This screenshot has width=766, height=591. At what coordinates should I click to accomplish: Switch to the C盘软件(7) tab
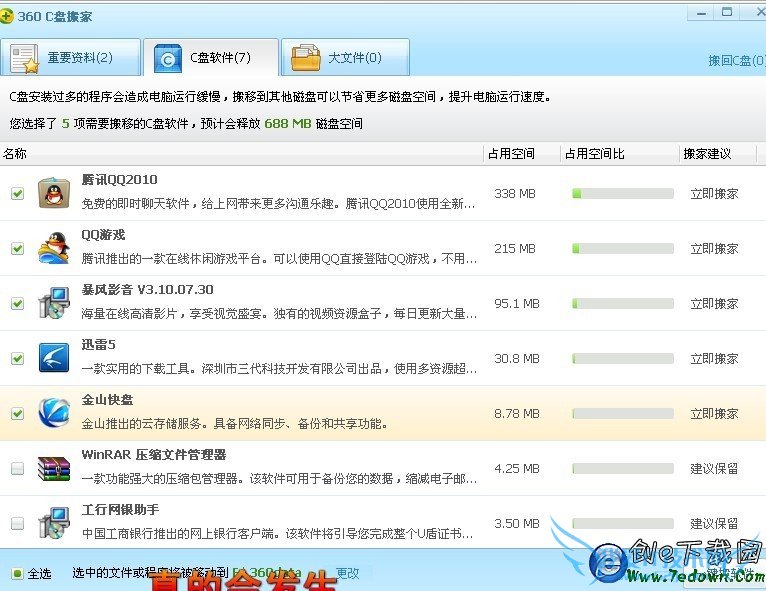[211, 58]
